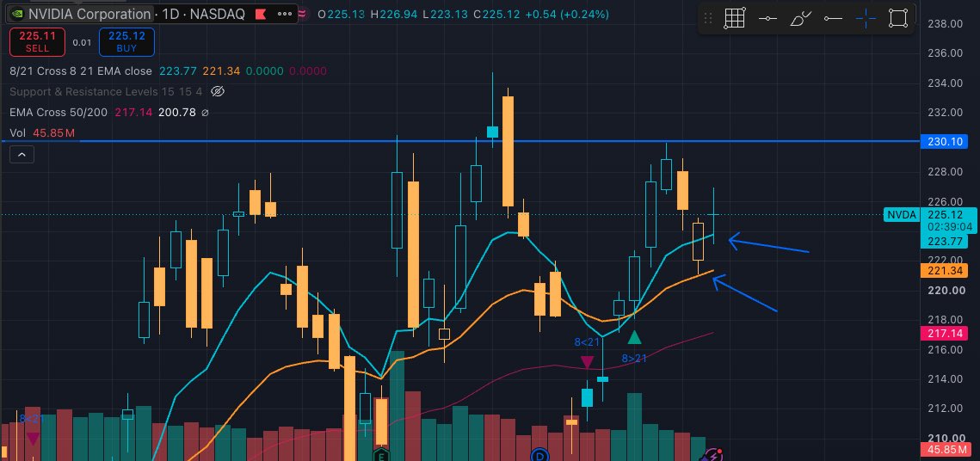The image size is (980, 461).
Task: Click the high price value H226.94
Action: 393,14
